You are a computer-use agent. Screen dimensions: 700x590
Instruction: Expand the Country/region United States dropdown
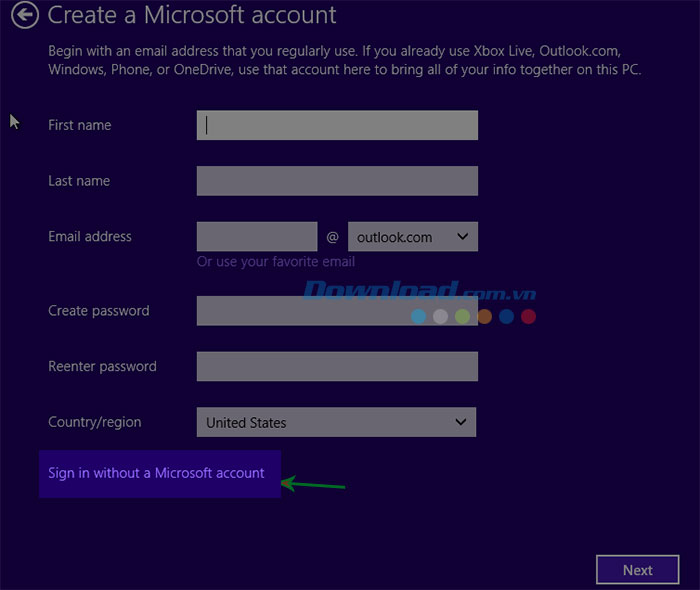point(336,422)
